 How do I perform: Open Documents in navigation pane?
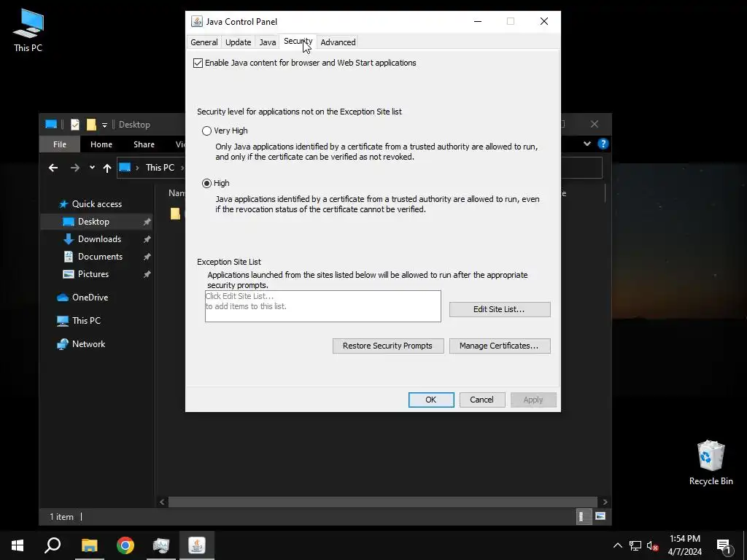100,257
